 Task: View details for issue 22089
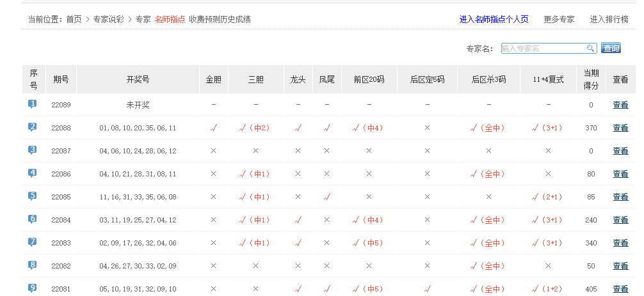(620, 105)
